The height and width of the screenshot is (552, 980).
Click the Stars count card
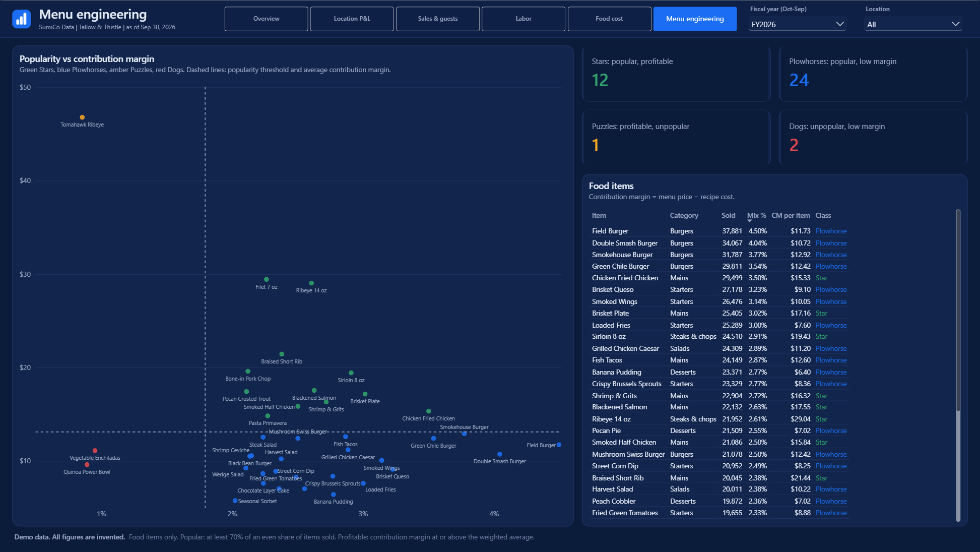676,74
